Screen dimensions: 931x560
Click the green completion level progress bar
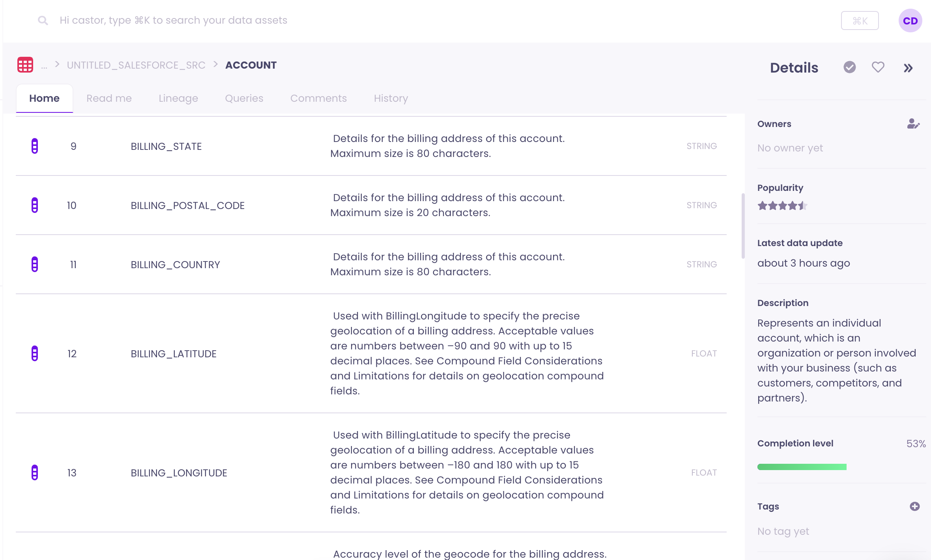tap(802, 467)
